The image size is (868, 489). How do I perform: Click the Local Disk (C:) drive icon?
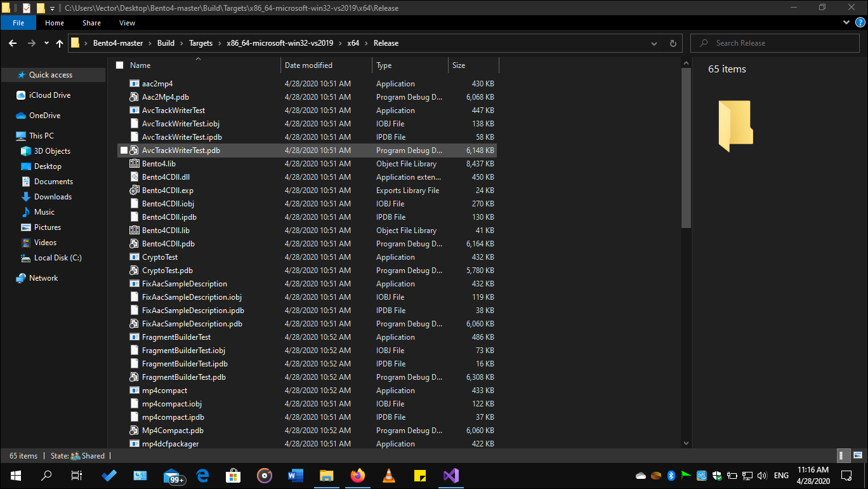click(26, 258)
